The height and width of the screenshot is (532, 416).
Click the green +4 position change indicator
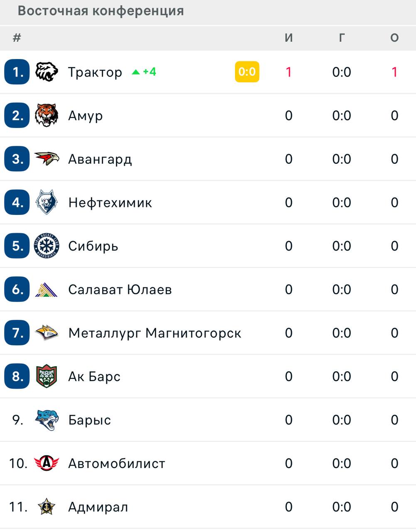pos(144,72)
